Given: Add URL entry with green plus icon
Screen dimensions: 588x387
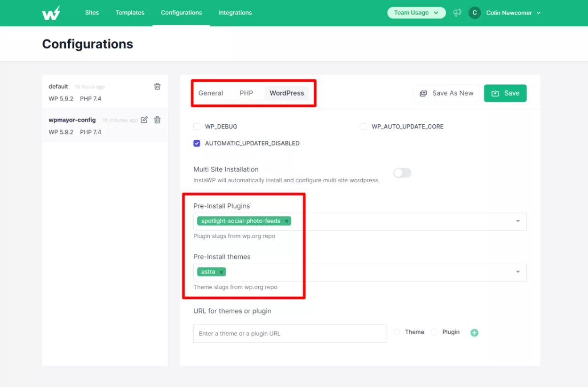Looking at the screenshot, I should click(x=475, y=333).
